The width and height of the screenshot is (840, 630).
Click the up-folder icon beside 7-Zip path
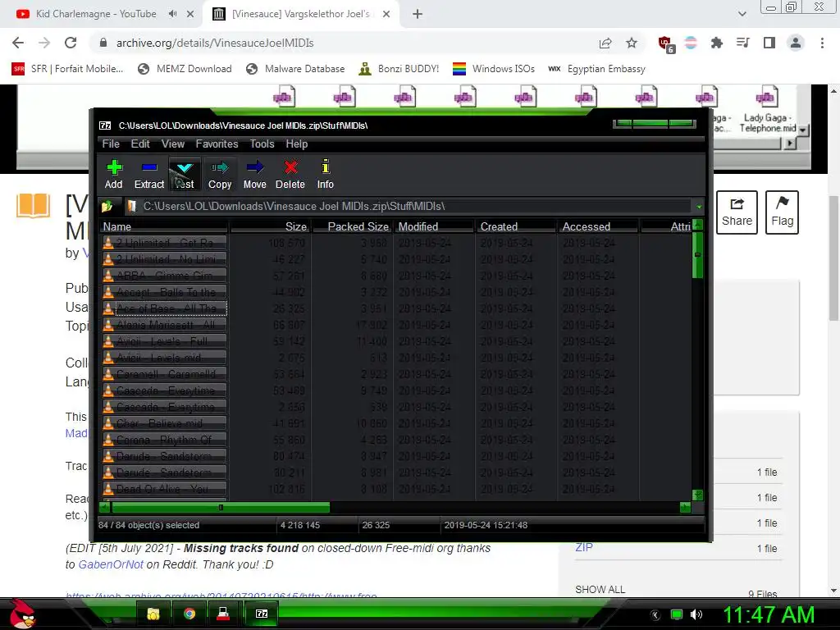click(107, 206)
